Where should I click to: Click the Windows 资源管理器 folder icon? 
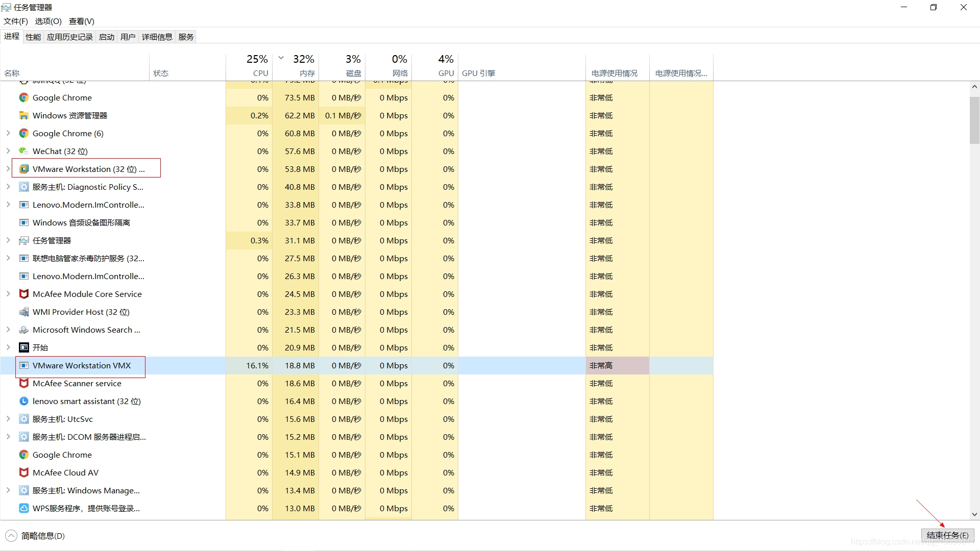click(23, 115)
